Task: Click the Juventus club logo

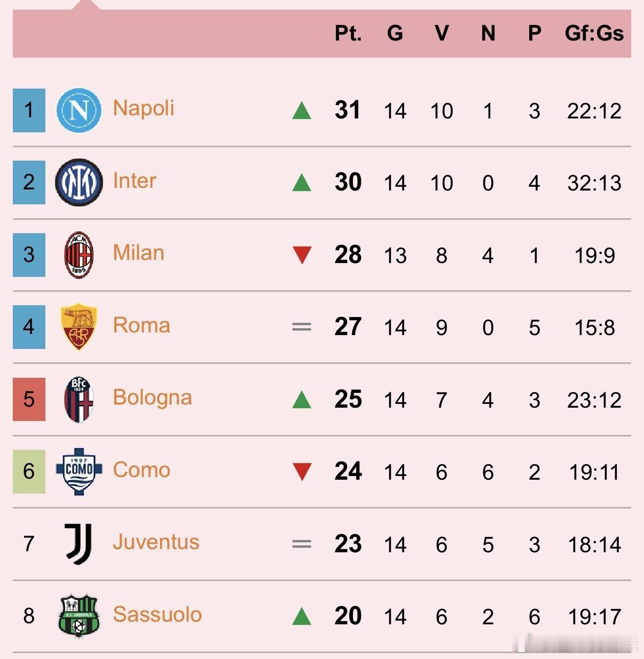Action: [78, 543]
